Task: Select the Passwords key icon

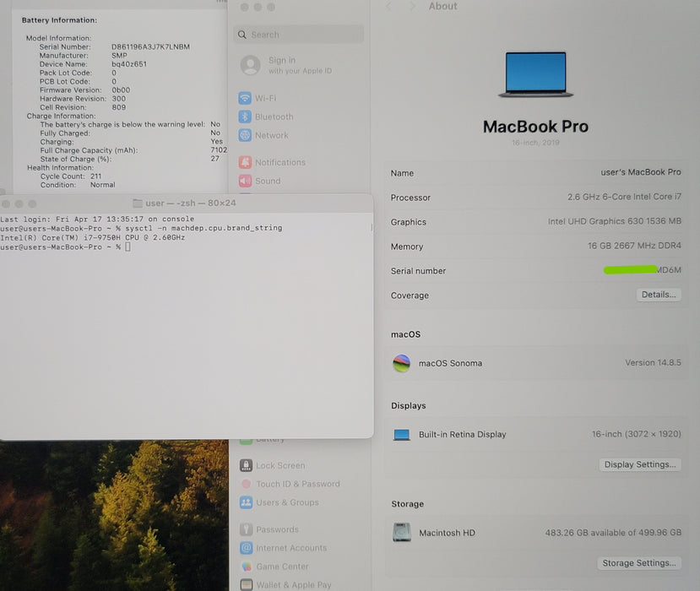Action: (246, 529)
